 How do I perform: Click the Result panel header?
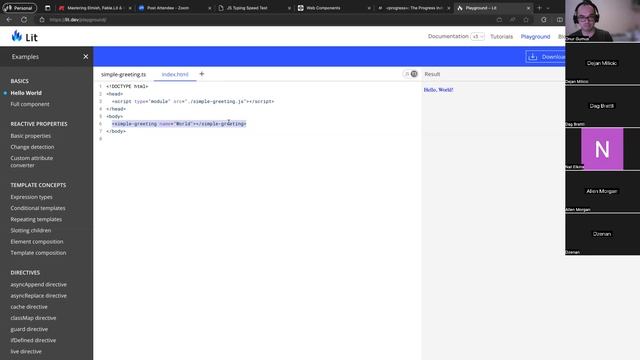pos(432,74)
